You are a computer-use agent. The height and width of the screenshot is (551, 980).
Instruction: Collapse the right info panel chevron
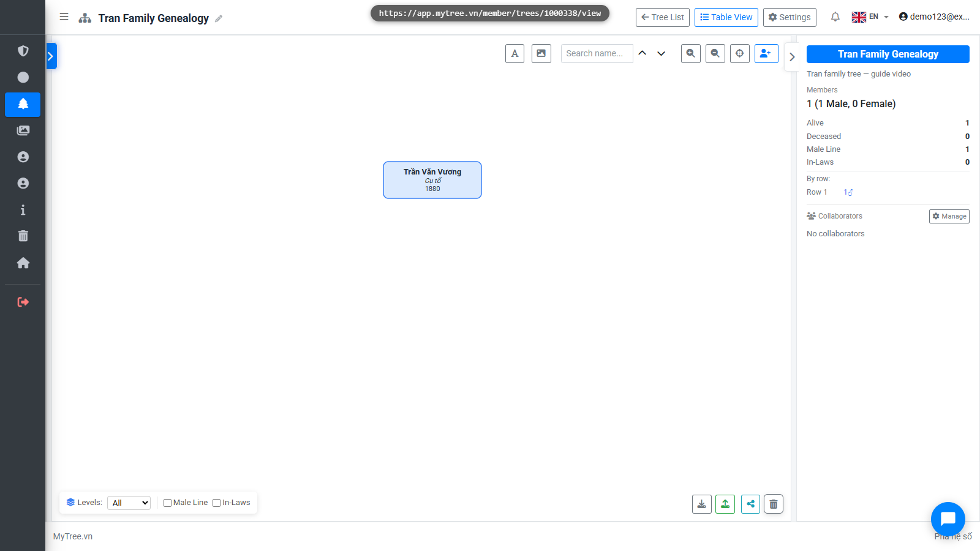(x=791, y=57)
